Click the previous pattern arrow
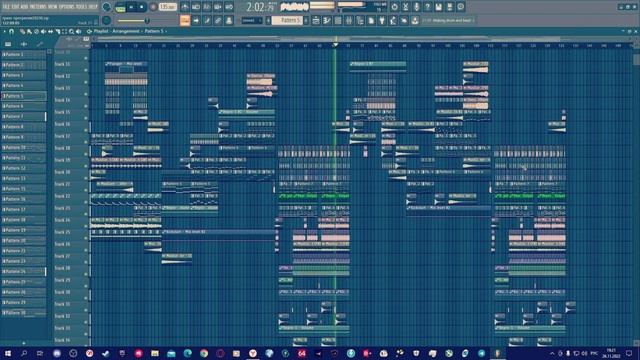640x360 pixels. point(269,20)
